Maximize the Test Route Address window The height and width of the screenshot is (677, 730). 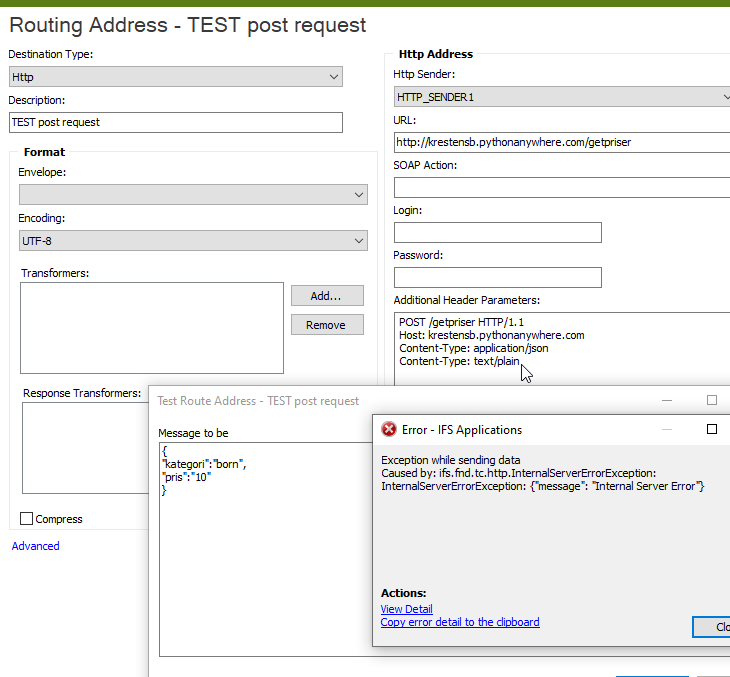712,400
